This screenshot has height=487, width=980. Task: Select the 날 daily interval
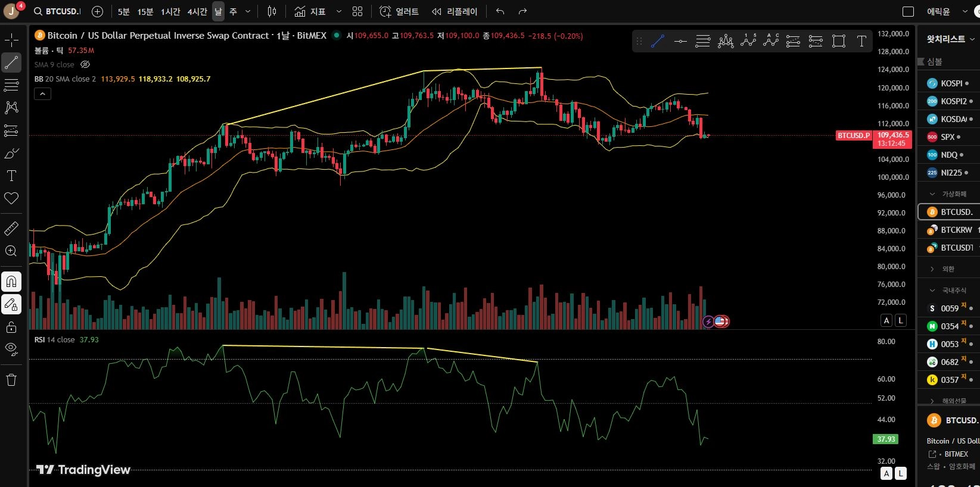(218, 11)
